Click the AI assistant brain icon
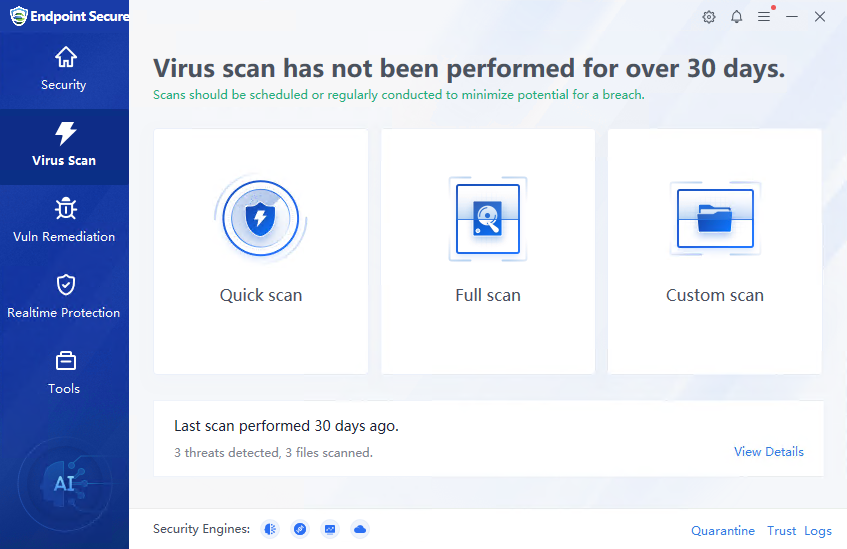The image size is (847, 549). 64,484
